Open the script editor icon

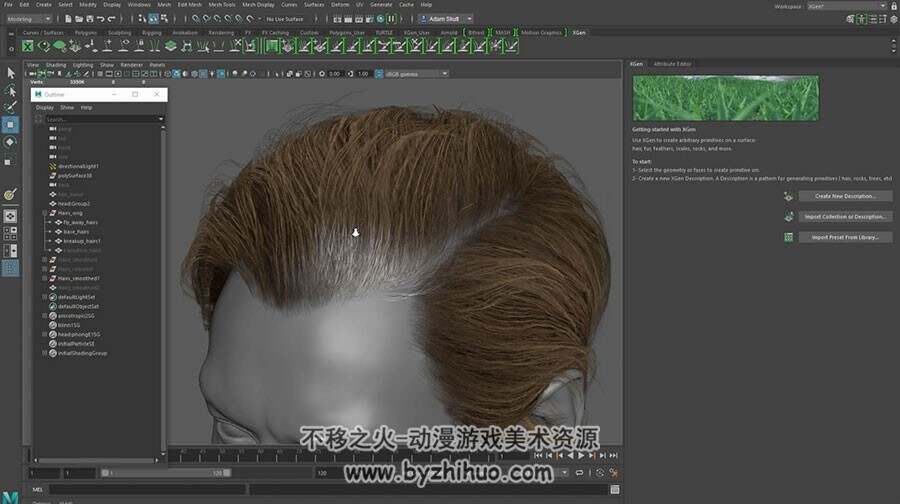coord(615,490)
